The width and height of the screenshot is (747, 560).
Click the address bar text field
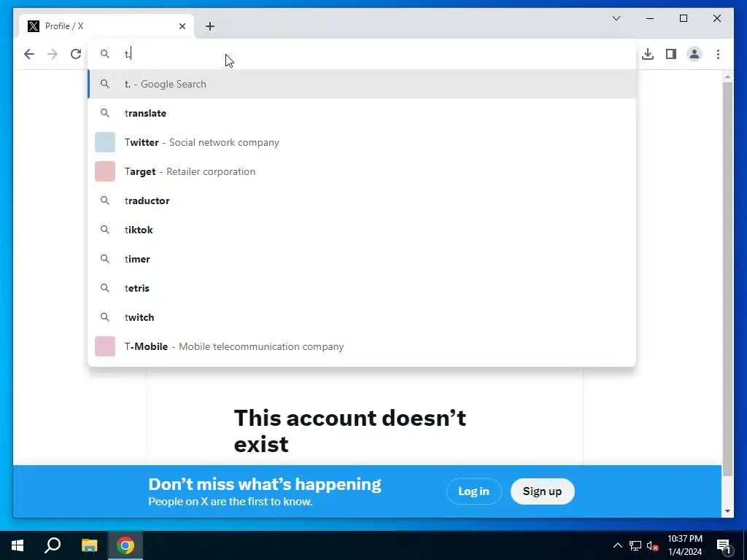coord(362,54)
